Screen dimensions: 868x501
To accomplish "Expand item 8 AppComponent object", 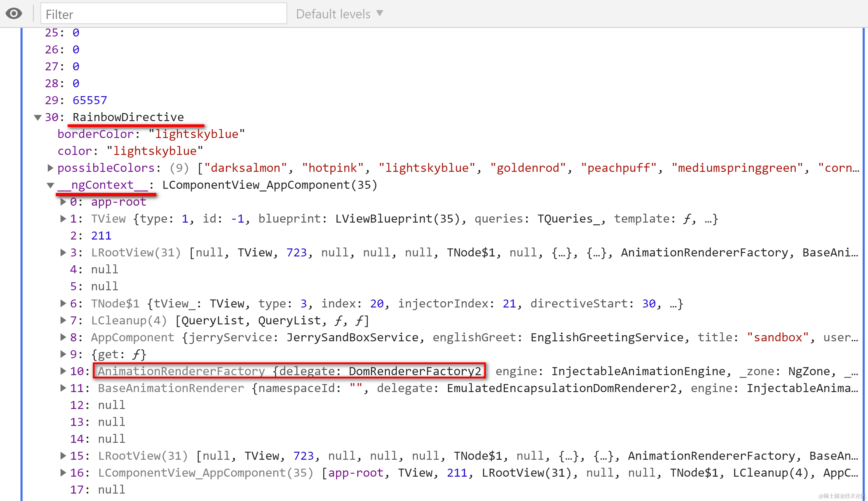I will click(x=63, y=337).
